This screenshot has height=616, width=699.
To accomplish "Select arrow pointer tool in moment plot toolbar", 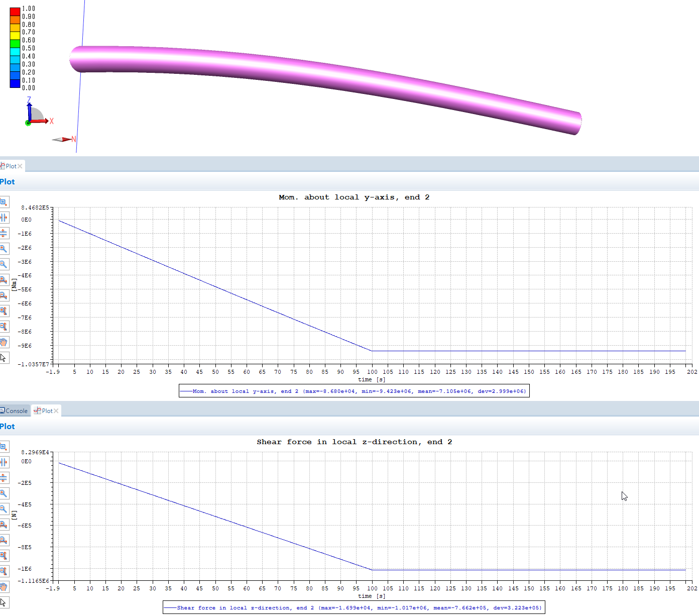I will [4, 358].
